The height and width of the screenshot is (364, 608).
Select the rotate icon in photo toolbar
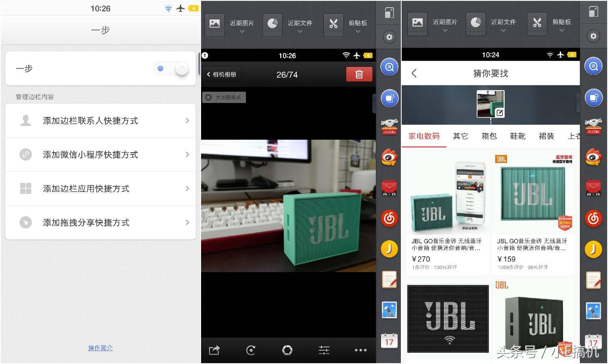click(x=250, y=350)
